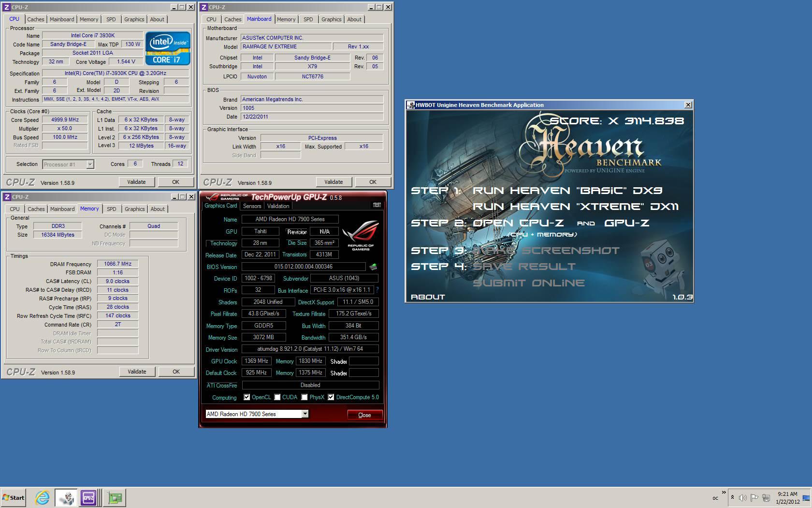
Task: Click Validate in the CPU window
Action: point(136,182)
